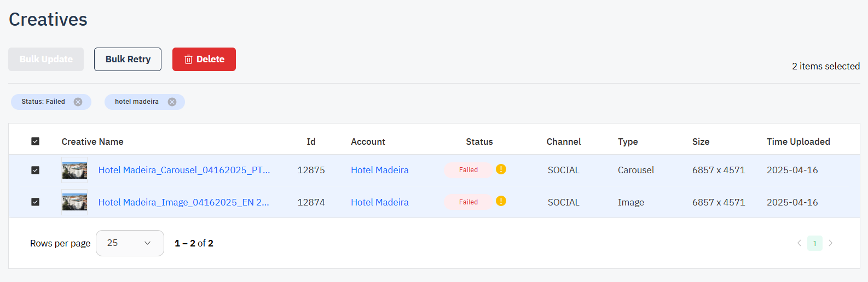This screenshot has height=282, width=868.
Task: Uncheck the Hotel Madeira Image row
Action: [x=36, y=202]
